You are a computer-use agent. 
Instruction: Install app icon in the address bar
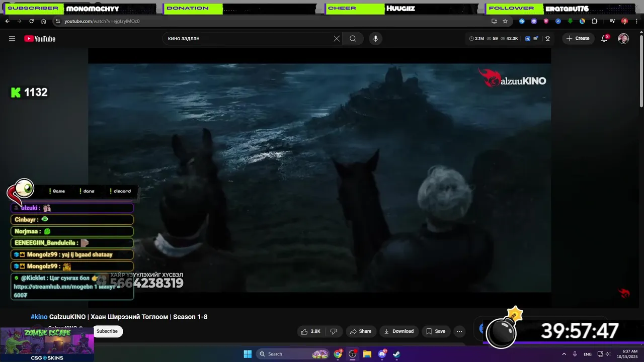(494, 21)
